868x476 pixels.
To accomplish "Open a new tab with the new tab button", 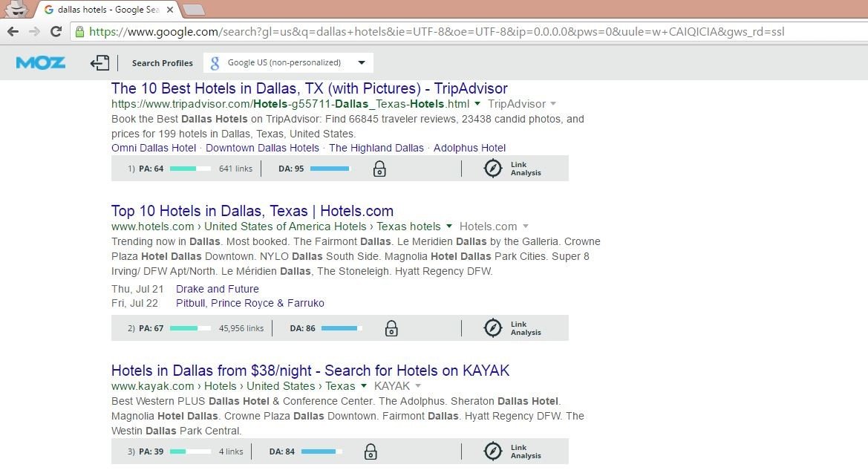I will pyautogui.click(x=193, y=10).
